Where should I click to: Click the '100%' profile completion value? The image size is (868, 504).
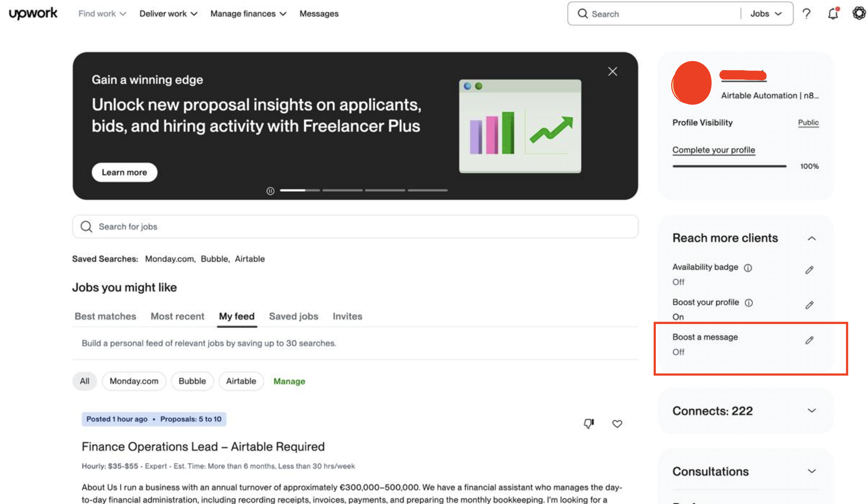point(809,166)
